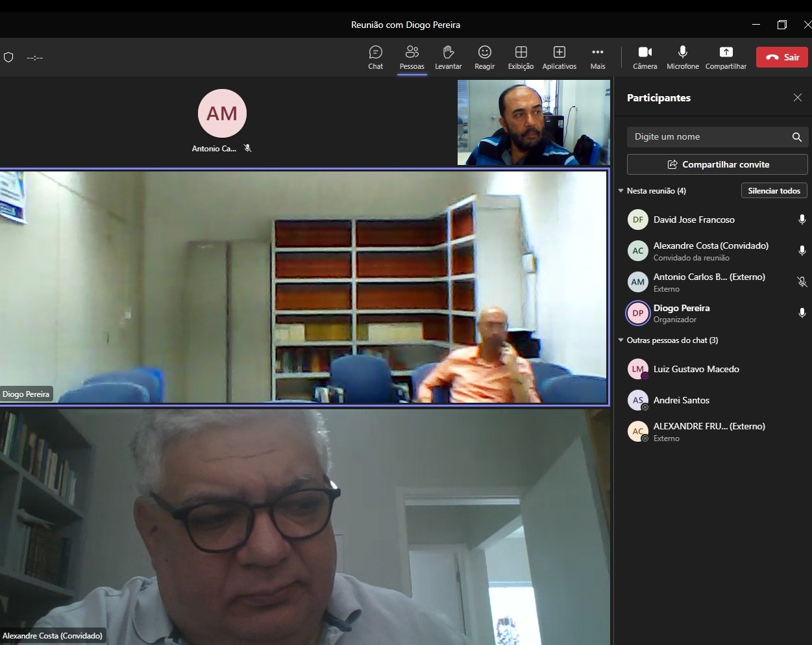This screenshot has width=812, height=645.
Task: Select Andrei Santos in chat list
Action: coord(713,400)
